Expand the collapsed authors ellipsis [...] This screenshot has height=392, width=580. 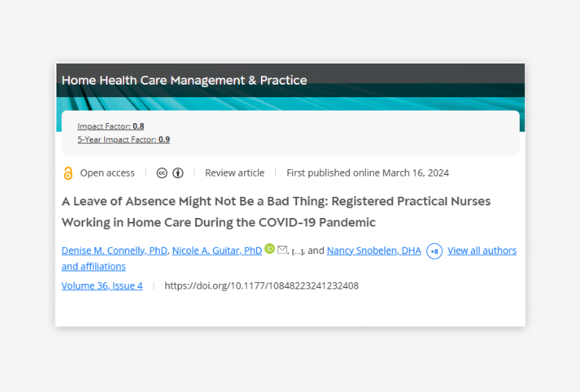297,252
